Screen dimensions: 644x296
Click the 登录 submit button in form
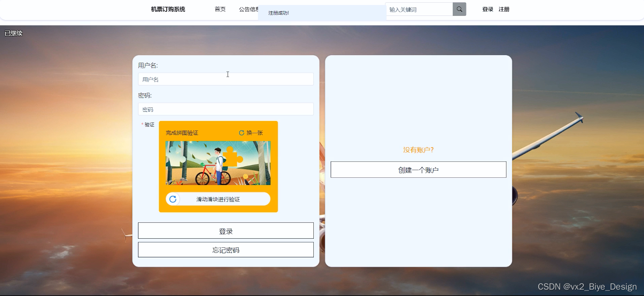coord(226,231)
